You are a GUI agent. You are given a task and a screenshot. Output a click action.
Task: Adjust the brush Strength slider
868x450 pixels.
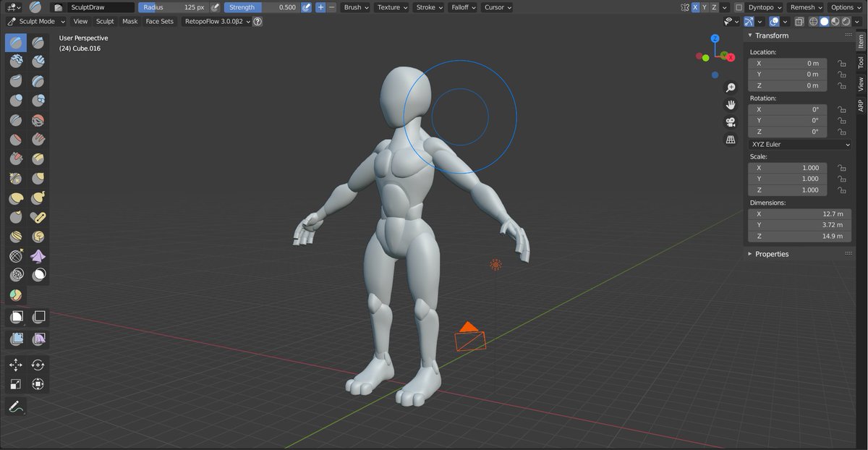[x=261, y=7]
